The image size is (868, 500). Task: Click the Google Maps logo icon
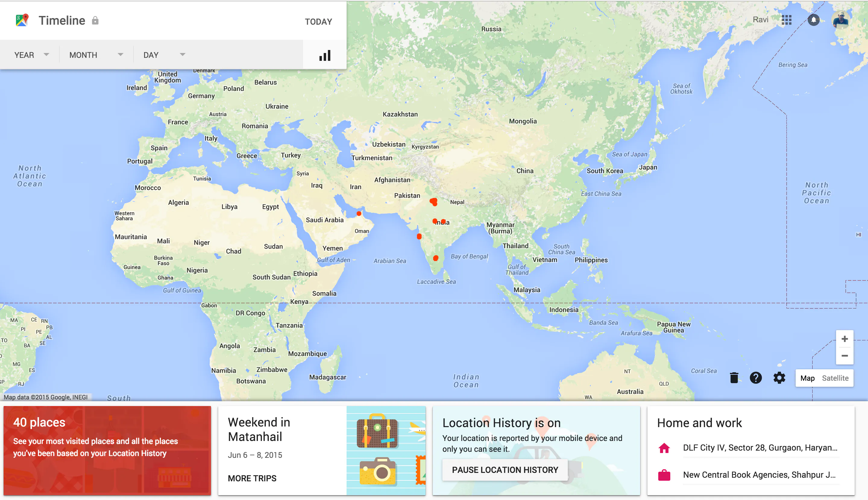22,20
